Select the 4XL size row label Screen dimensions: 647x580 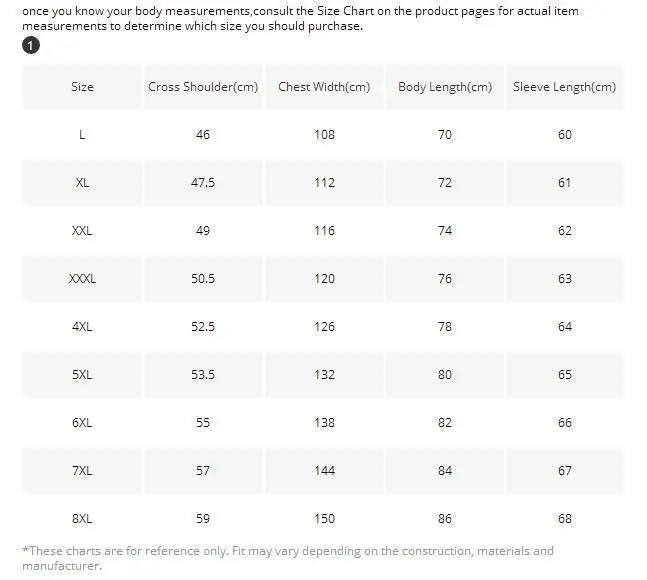82,327
